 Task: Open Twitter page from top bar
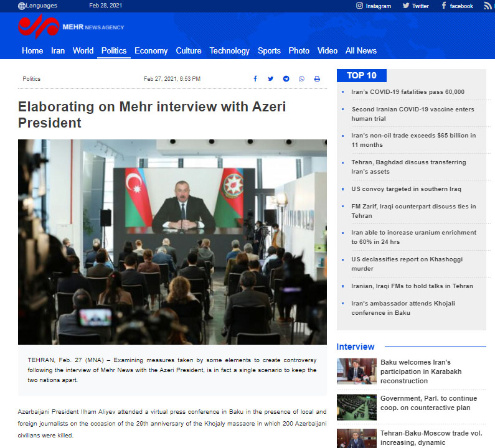(x=415, y=6)
